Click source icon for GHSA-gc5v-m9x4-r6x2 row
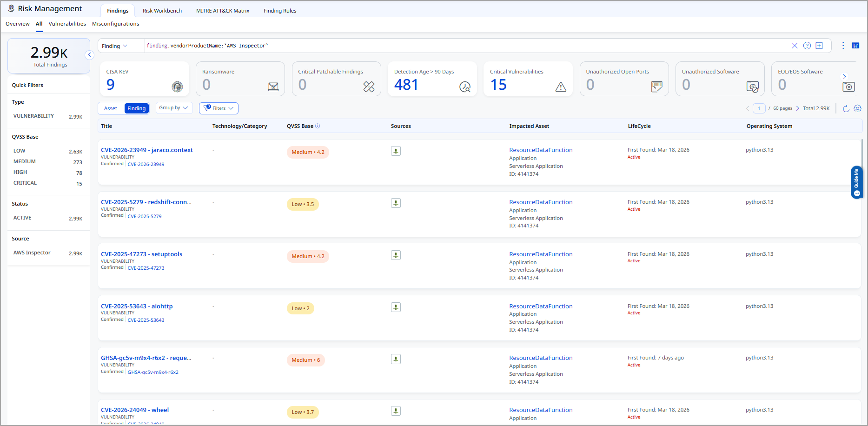The image size is (868, 426). tap(396, 359)
